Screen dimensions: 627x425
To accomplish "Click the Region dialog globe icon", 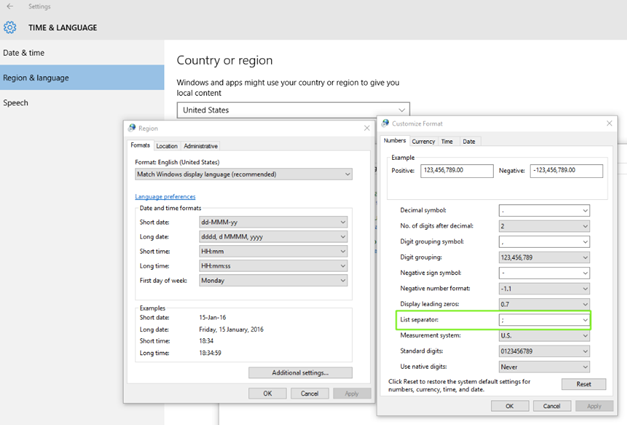I will pos(132,128).
